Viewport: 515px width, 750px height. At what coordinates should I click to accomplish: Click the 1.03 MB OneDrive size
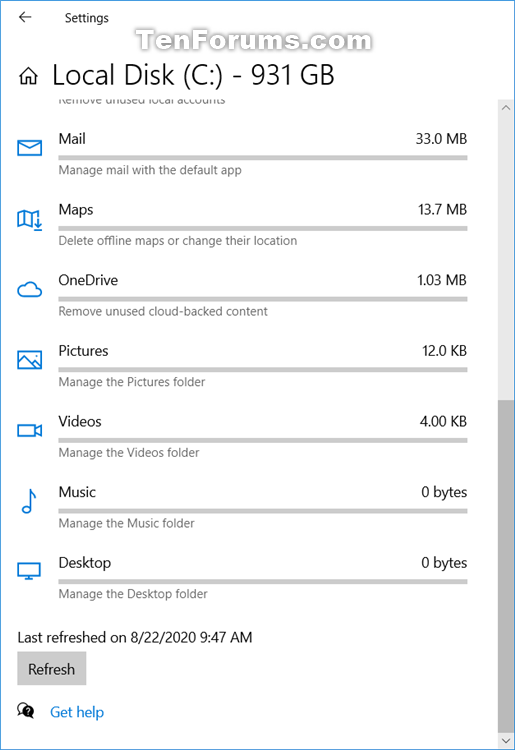tap(442, 280)
